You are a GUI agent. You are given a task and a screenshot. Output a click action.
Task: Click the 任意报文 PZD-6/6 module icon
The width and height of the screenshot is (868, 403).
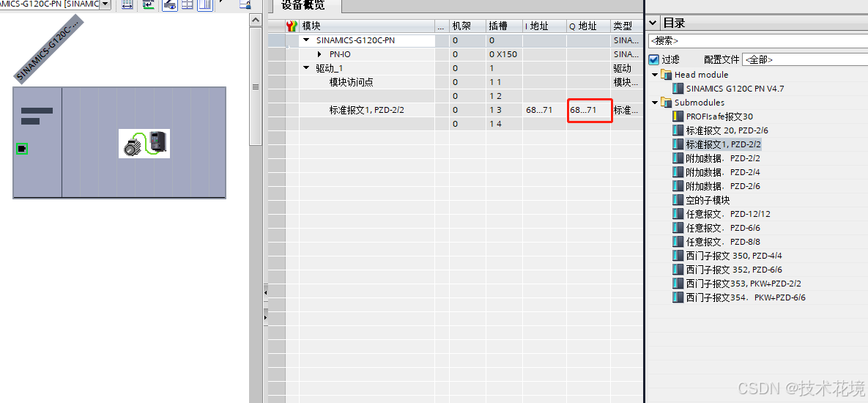[x=678, y=228]
